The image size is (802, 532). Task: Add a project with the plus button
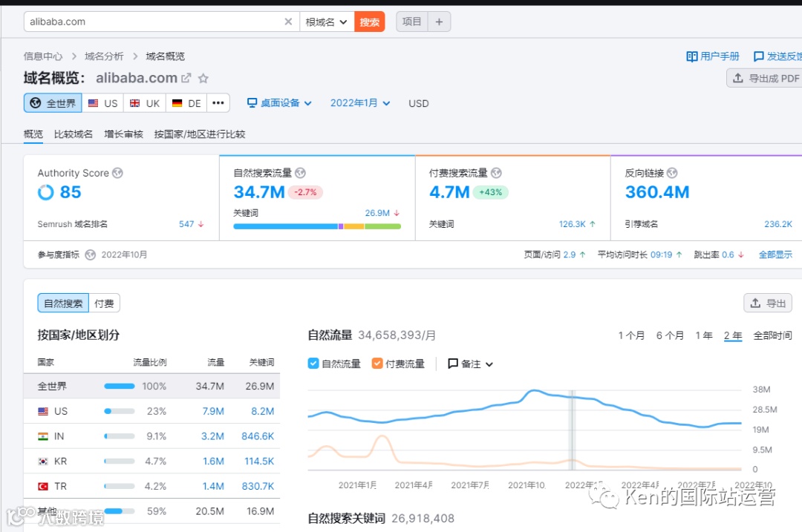pyautogui.click(x=439, y=22)
